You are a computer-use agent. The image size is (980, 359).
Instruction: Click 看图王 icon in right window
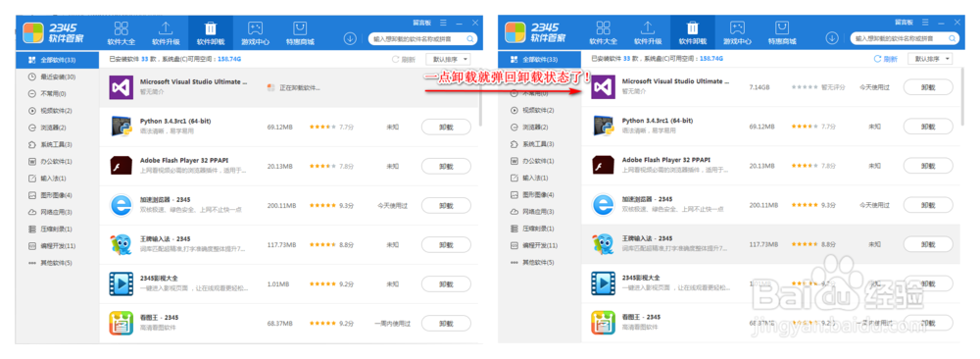tap(602, 324)
